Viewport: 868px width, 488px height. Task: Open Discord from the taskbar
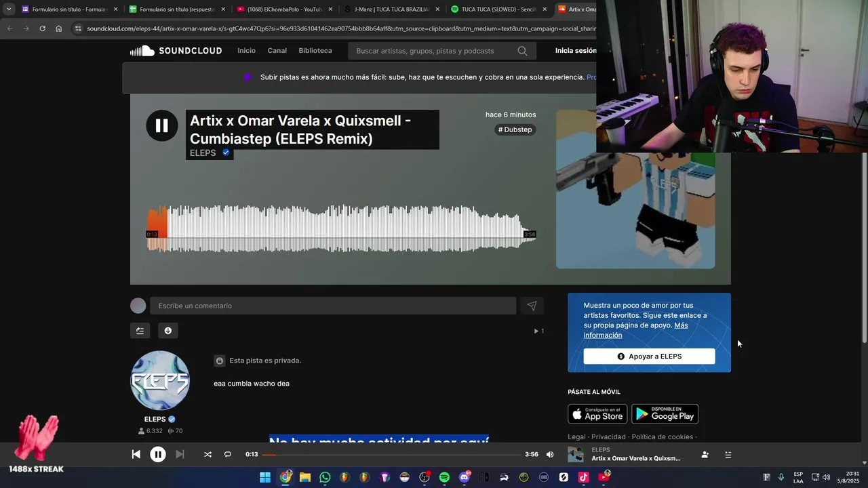[465, 477]
